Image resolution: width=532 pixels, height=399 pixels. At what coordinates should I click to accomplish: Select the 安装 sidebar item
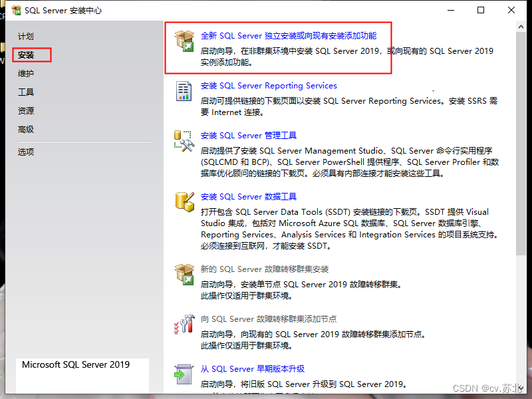click(26, 55)
